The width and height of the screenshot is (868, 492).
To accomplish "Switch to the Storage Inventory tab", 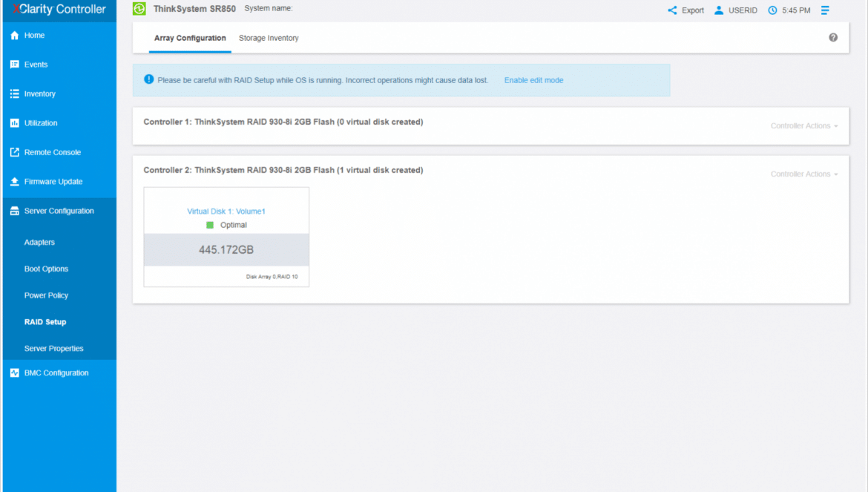I will click(x=269, y=38).
